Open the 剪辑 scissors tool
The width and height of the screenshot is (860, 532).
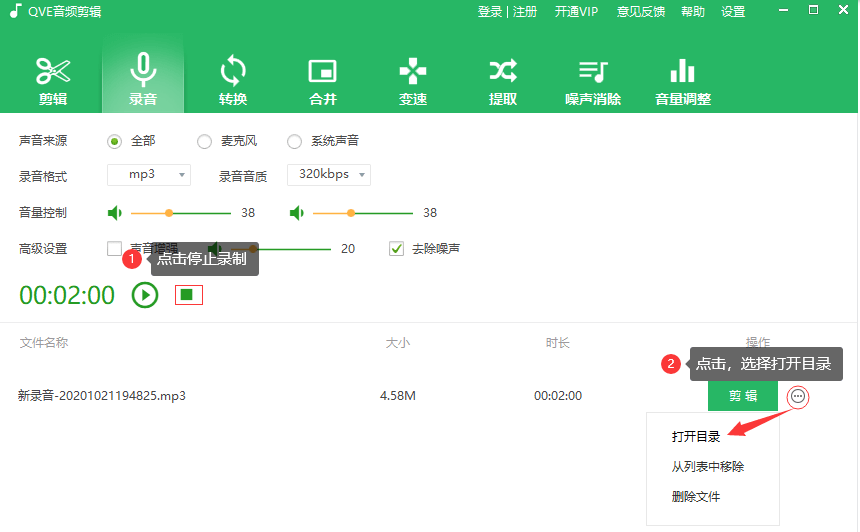[x=53, y=80]
